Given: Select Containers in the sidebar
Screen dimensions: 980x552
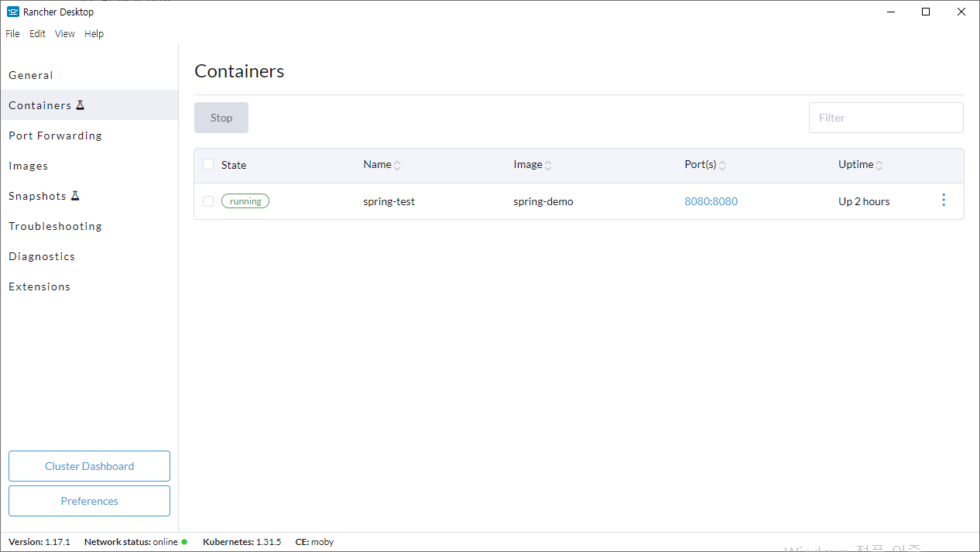Looking at the screenshot, I should pyautogui.click(x=89, y=105).
